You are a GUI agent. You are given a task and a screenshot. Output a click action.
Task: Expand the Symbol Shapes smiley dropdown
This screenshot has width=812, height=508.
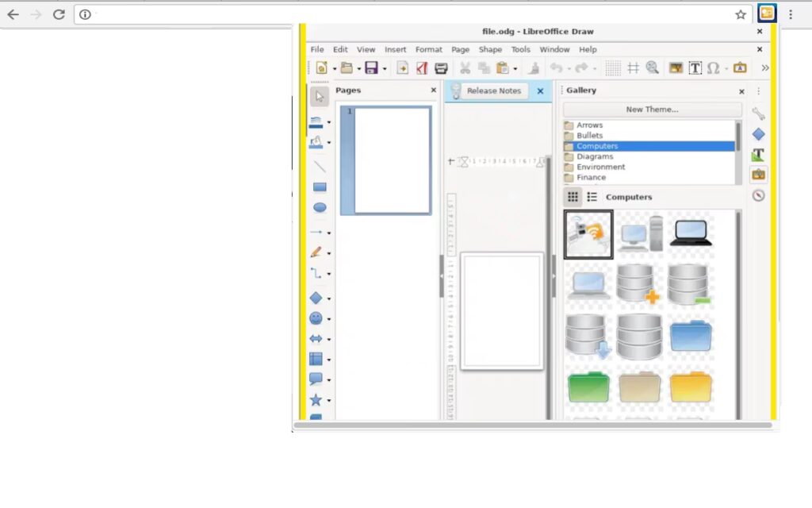[x=329, y=319]
